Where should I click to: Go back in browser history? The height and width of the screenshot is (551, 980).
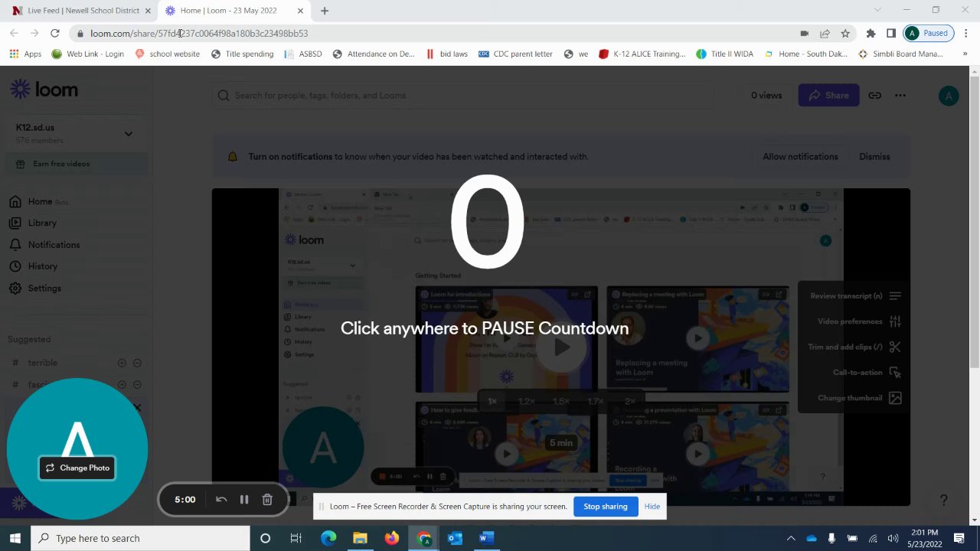tap(14, 34)
